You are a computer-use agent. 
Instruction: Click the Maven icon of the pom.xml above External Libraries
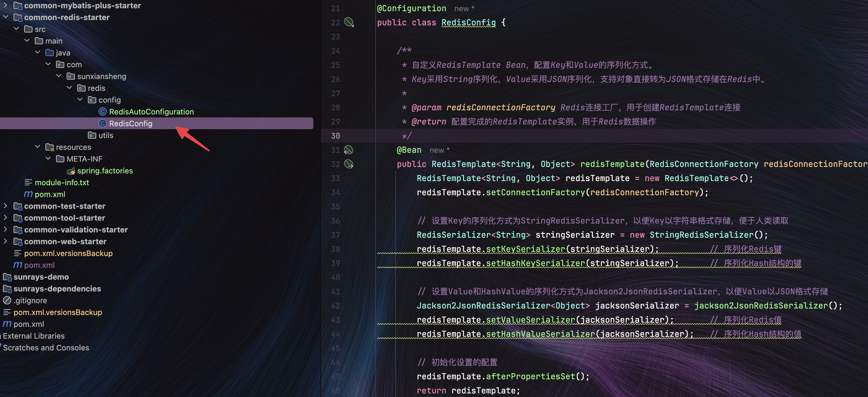[7, 324]
